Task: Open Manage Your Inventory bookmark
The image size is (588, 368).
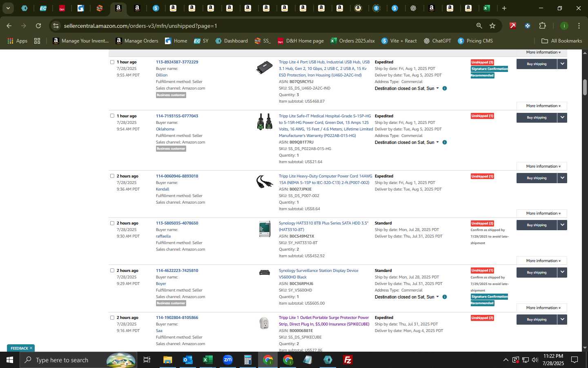Action: [x=81, y=41]
